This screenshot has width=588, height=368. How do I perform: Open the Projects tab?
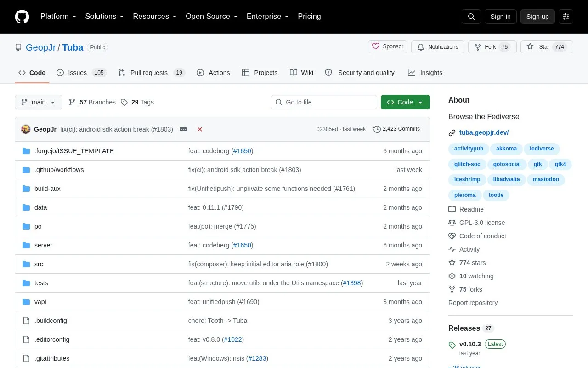pos(260,73)
